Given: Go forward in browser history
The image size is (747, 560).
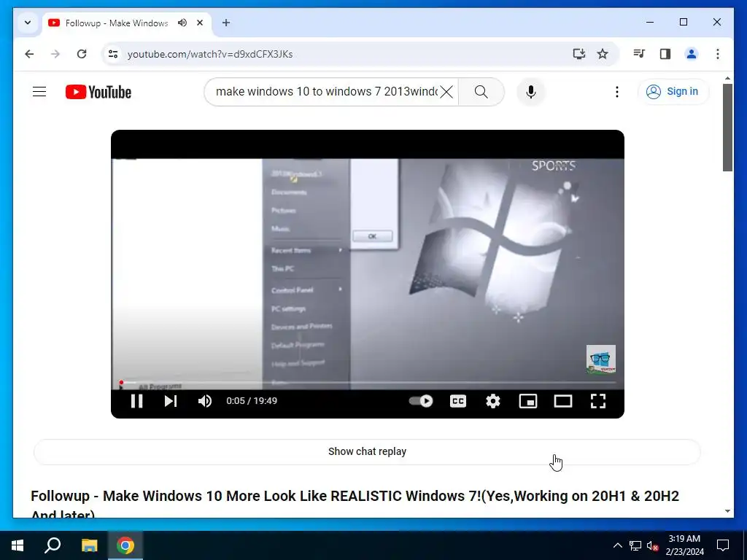Looking at the screenshot, I should tap(55, 54).
